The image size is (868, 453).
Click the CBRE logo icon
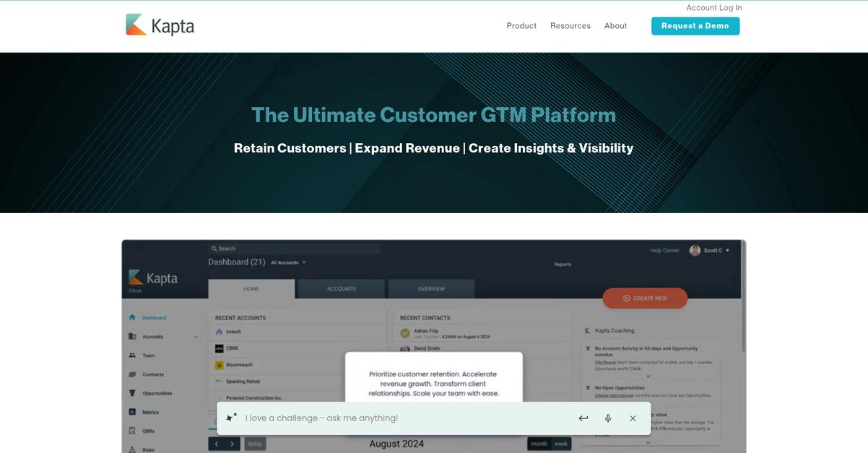click(x=219, y=348)
